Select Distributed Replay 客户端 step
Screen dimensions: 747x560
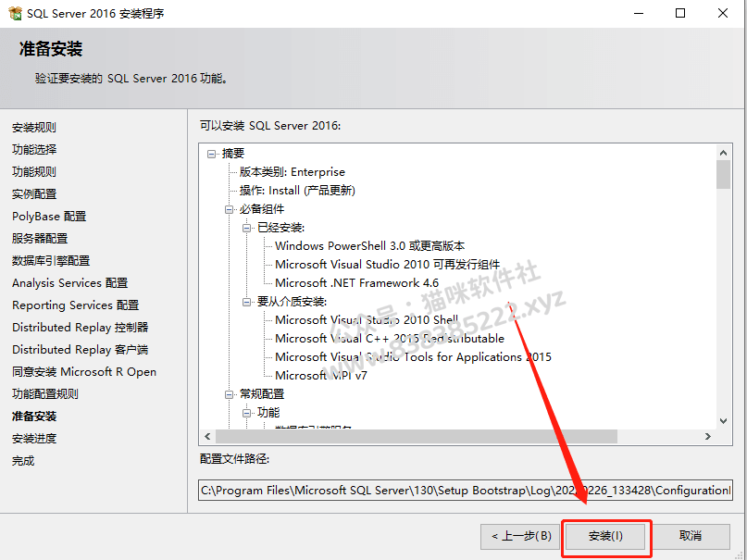pyautogui.click(x=80, y=350)
